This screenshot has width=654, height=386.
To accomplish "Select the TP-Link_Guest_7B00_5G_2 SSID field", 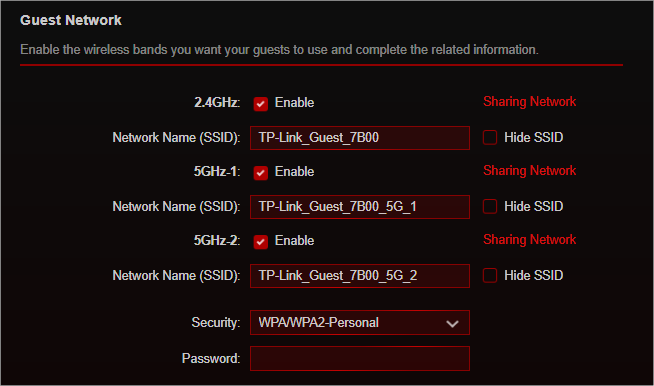I will click(360, 276).
